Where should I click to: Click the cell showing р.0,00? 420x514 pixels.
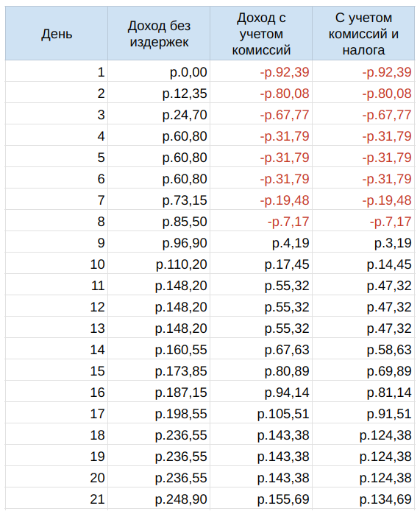pos(159,71)
